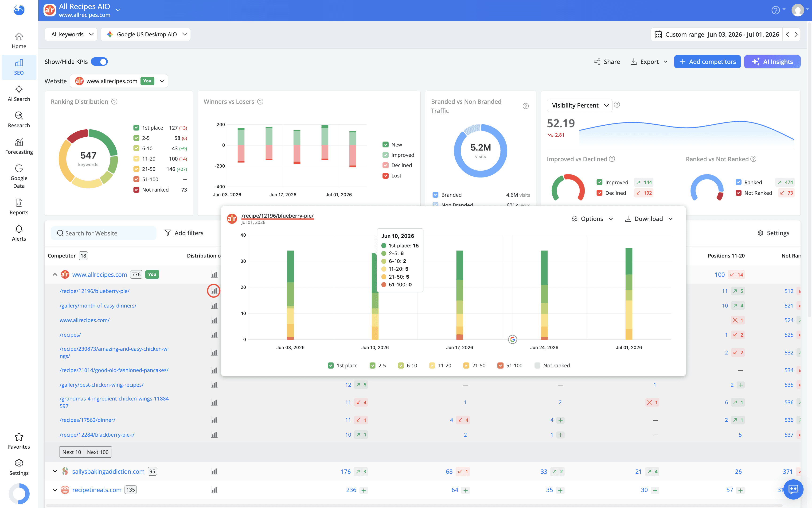Show Winners vs Losers help icon
The height and width of the screenshot is (508, 812).
260,101
